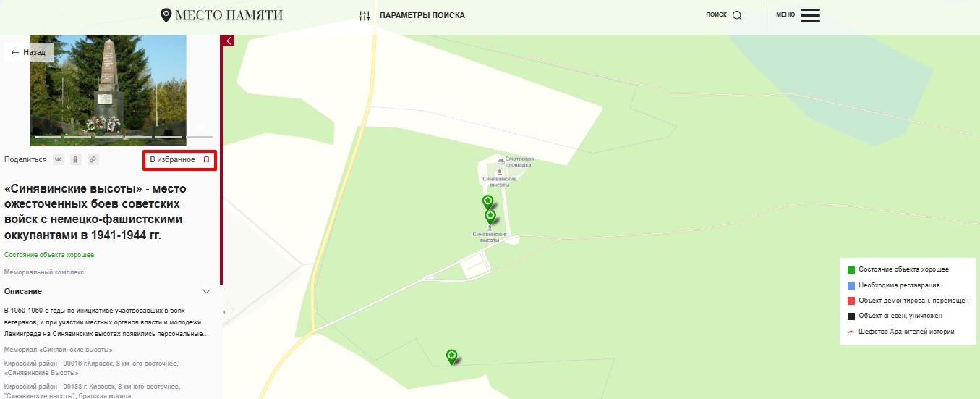The image size is (980, 399).
Task: Click the Место Памяти logo pin
Action: tap(166, 15)
